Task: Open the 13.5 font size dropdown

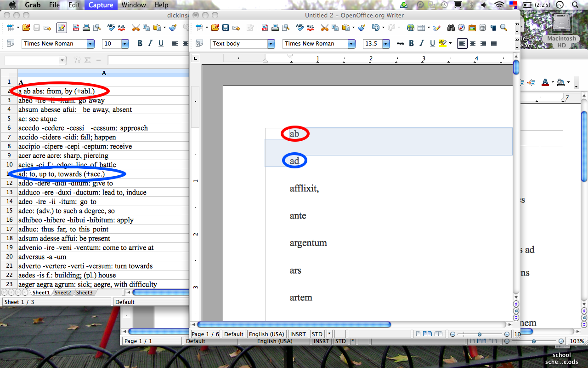Action: 386,44
